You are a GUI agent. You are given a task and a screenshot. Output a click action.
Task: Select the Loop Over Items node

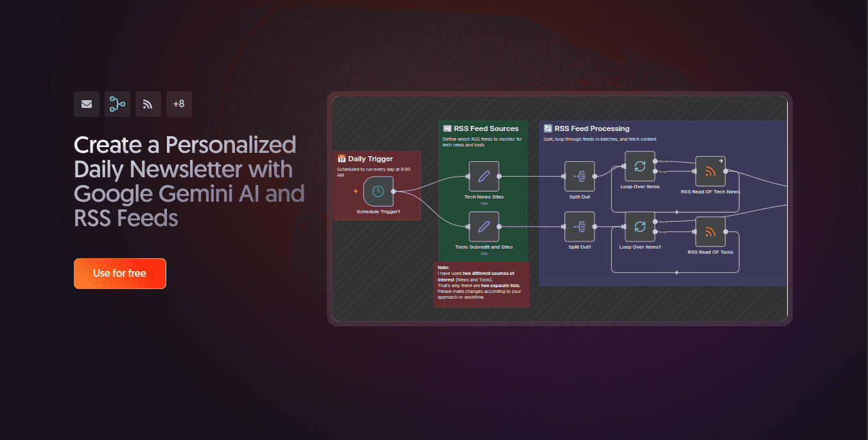pyautogui.click(x=640, y=166)
